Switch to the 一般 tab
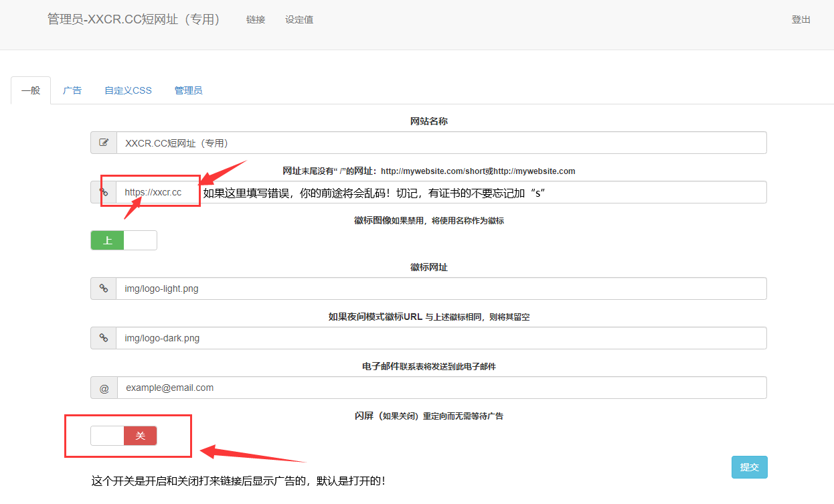834x504 pixels. click(x=31, y=90)
